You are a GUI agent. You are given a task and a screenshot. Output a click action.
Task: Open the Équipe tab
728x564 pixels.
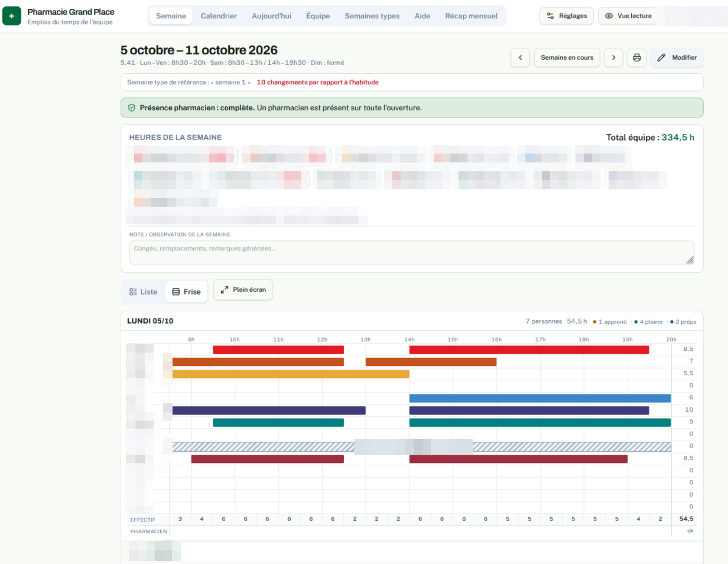[x=318, y=16]
